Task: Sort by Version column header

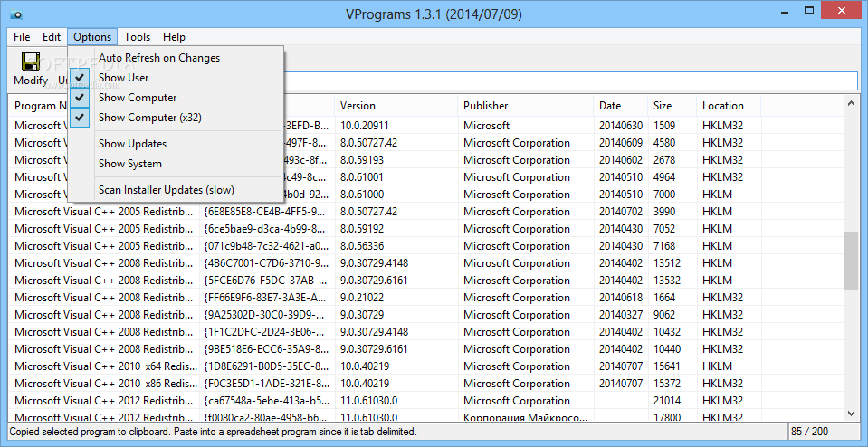Action: 396,106
